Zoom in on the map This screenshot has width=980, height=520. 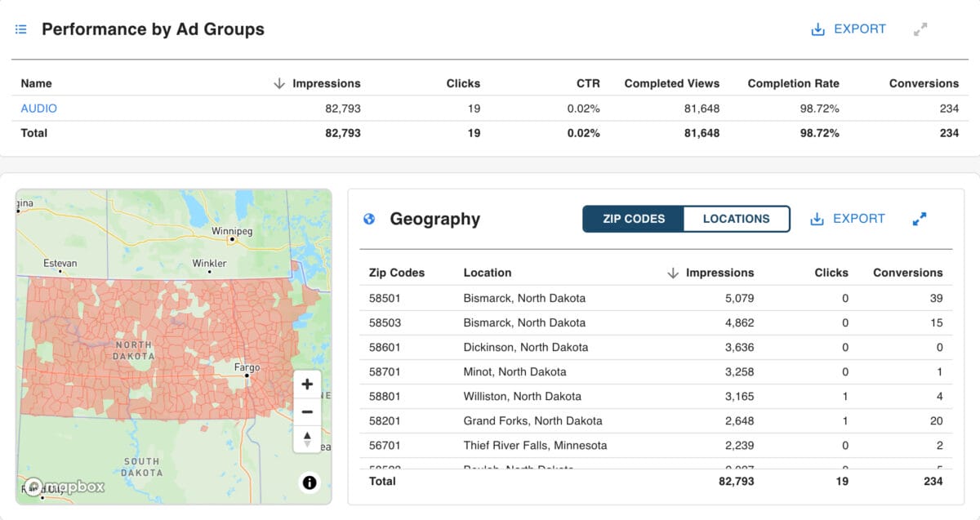[x=307, y=384]
